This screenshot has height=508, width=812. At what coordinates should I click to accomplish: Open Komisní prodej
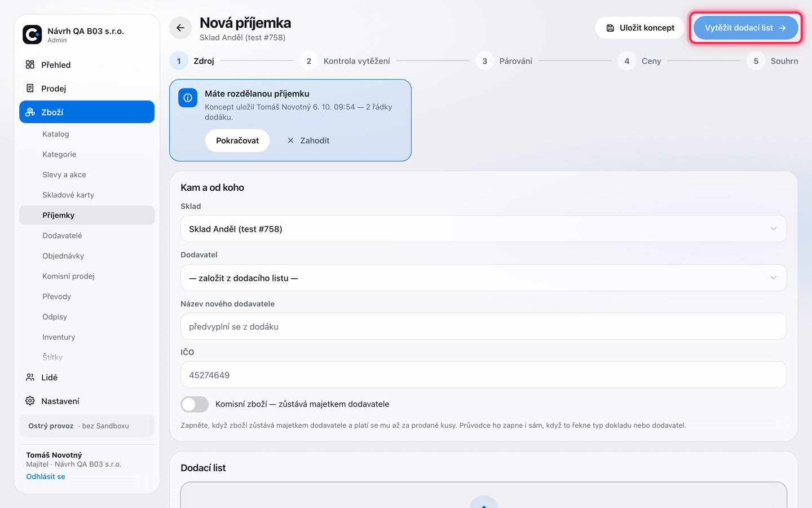[87, 276]
